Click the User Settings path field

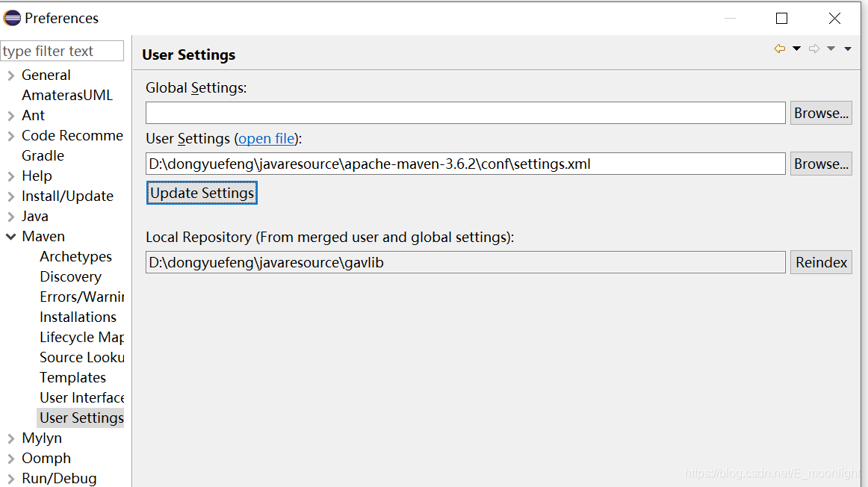click(x=465, y=164)
